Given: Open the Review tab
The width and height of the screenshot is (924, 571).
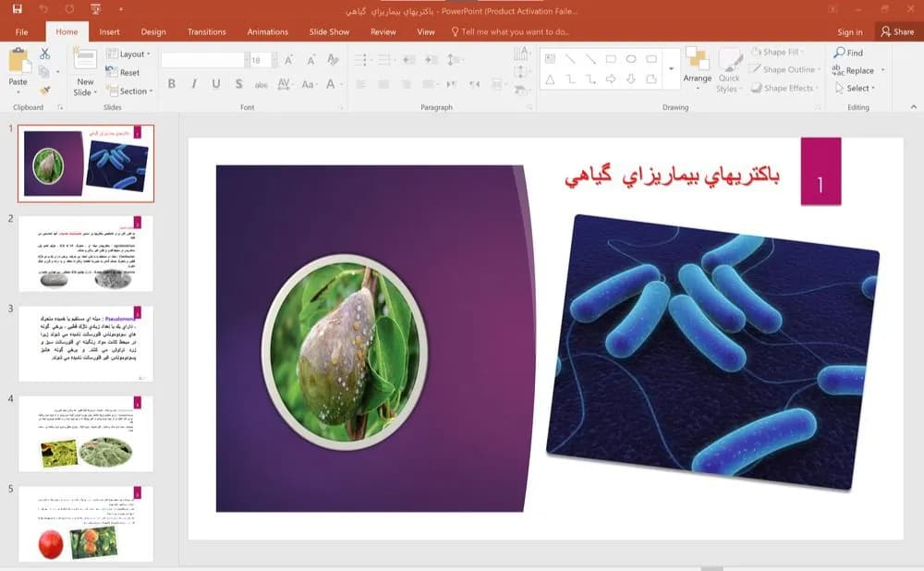Looking at the screenshot, I should (383, 31).
